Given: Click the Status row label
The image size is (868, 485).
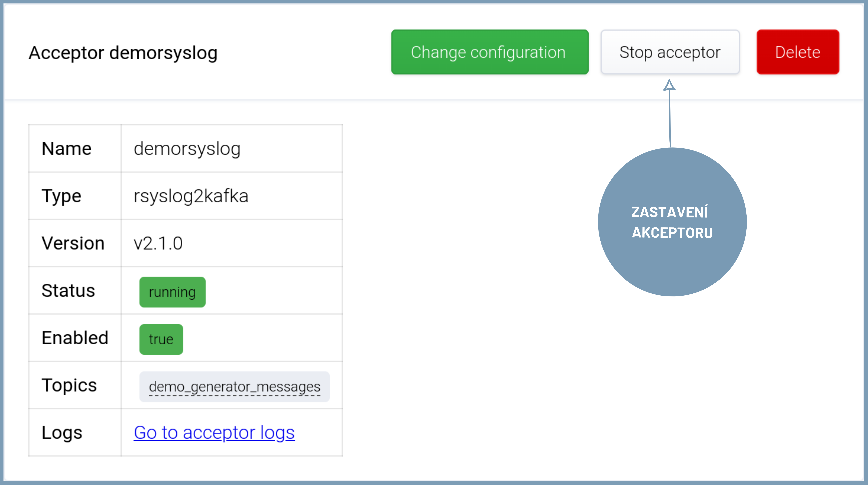Looking at the screenshot, I should coord(68,290).
